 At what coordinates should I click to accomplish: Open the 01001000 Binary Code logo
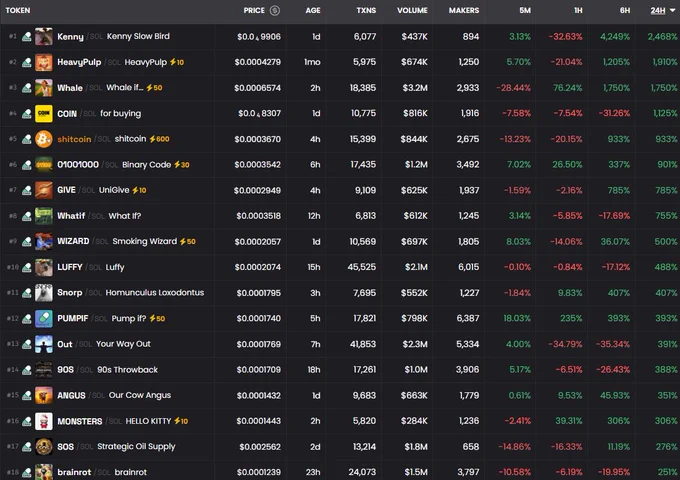pyautogui.click(x=44, y=165)
